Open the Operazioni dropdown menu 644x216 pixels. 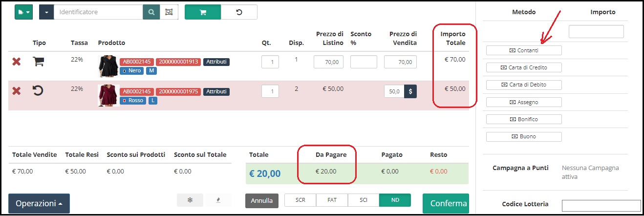pos(39,204)
